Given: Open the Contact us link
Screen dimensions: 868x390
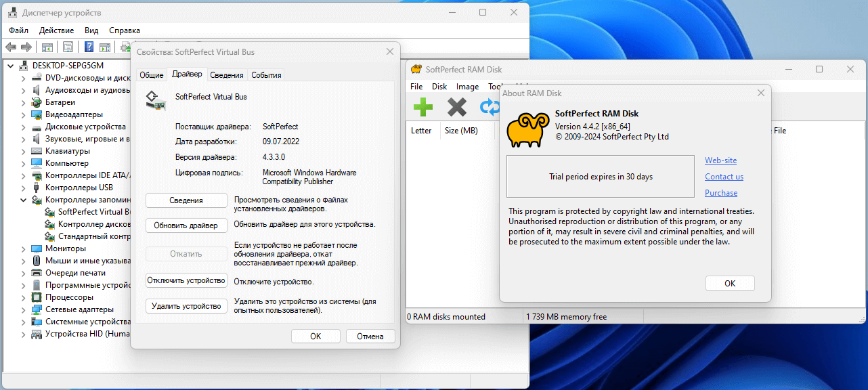Looking at the screenshot, I should tap(724, 177).
